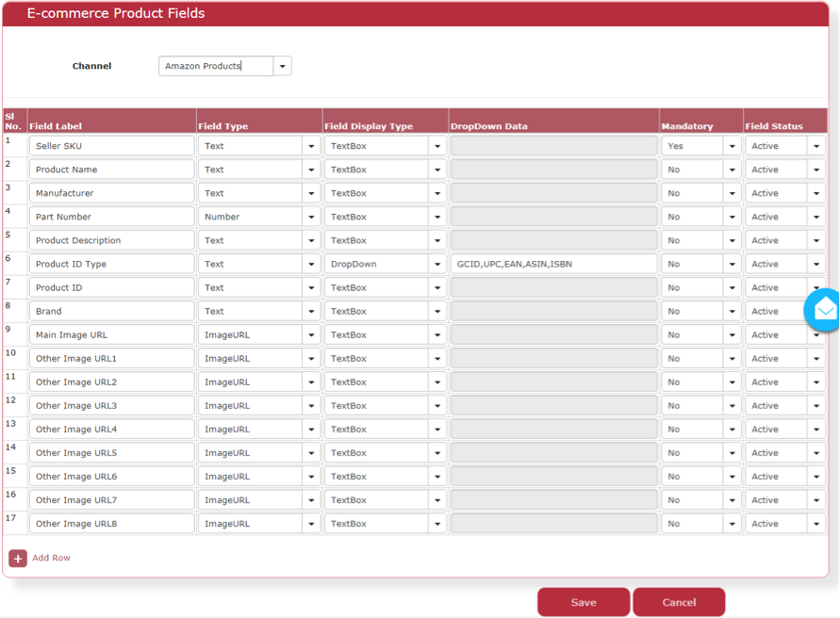Edit the Part Number field label
Image resolution: width=840 pixels, height=618 pixels.
pos(112,217)
